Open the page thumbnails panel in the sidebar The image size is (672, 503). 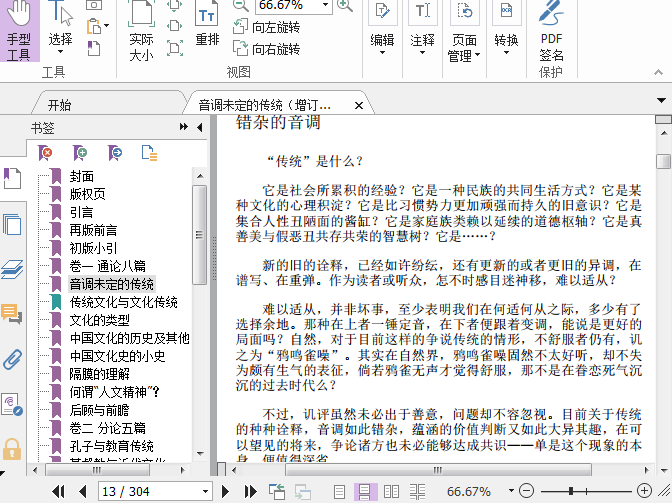[12, 224]
